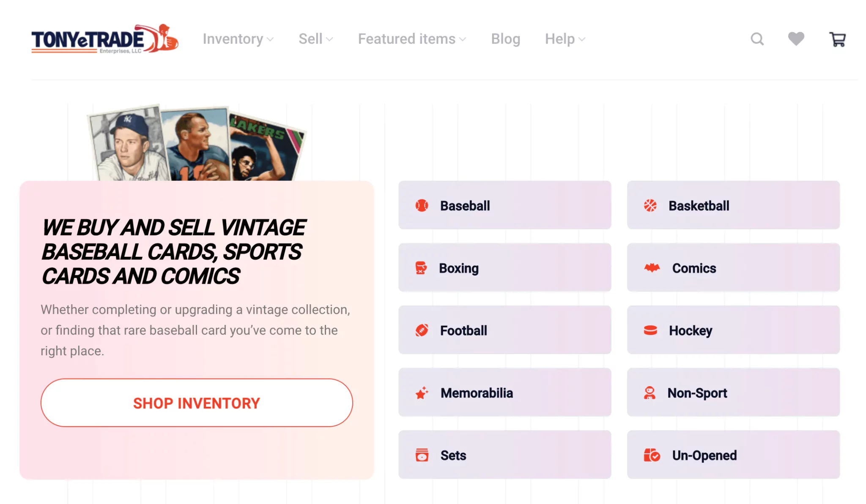Click the SHOP INVENTORY button
Screen dimensions: 866x504
tap(197, 403)
